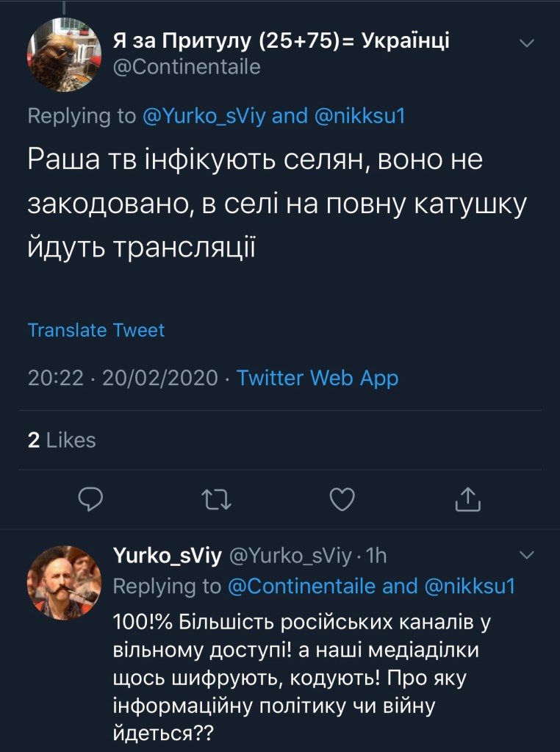The width and height of the screenshot is (560, 752).
Task: Like the tweet with the heart icon
Action: [342, 499]
